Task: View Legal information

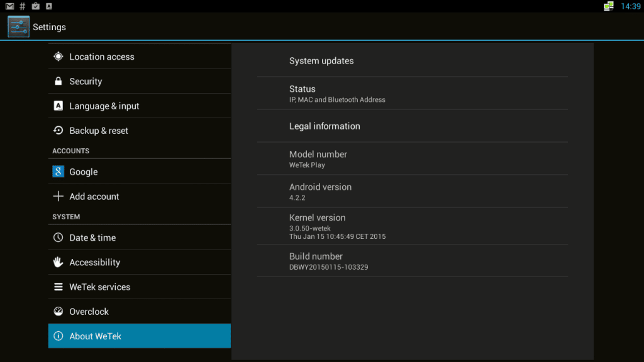Action: point(413,126)
